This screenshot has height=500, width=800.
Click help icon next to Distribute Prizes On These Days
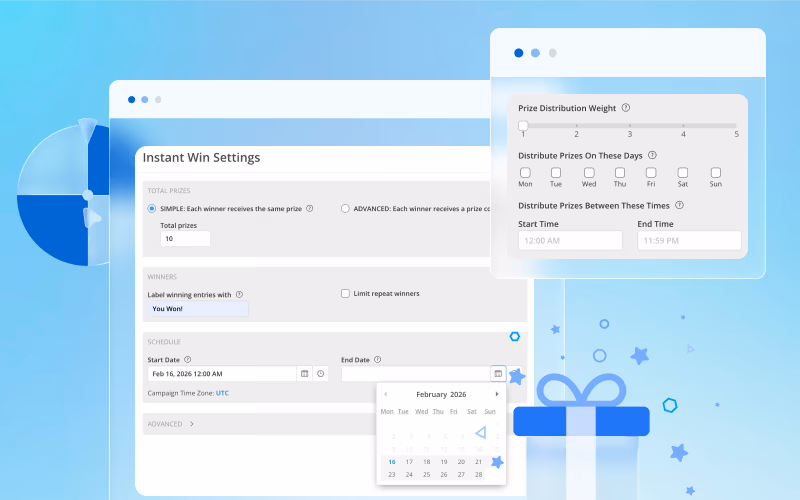[x=652, y=155]
